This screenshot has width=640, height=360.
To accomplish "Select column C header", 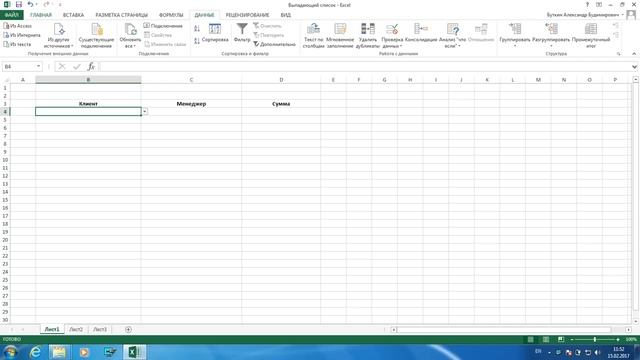I will coord(191,80).
